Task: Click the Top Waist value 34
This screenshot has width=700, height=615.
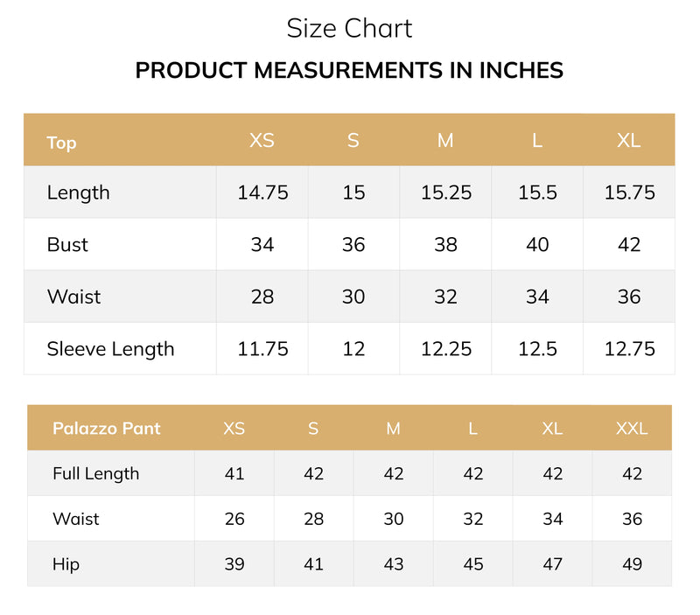Action: (537, 297)
